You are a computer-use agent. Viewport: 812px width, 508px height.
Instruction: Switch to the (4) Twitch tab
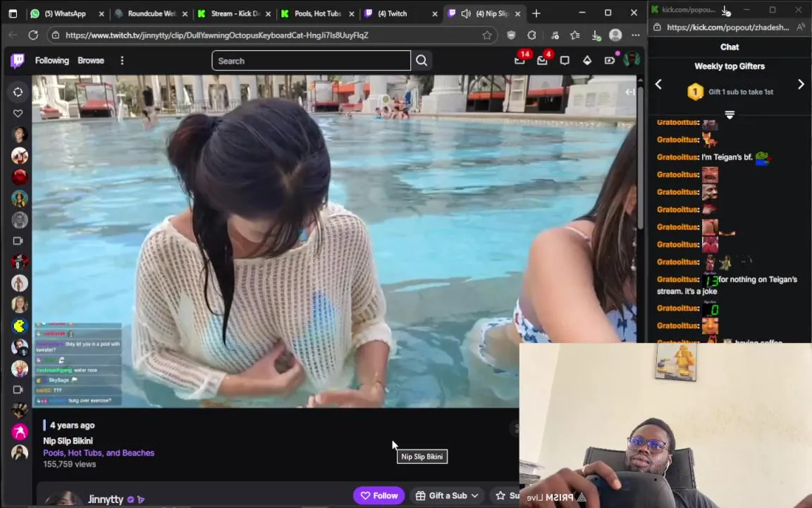pyautogui.click(x=392, y=13)
